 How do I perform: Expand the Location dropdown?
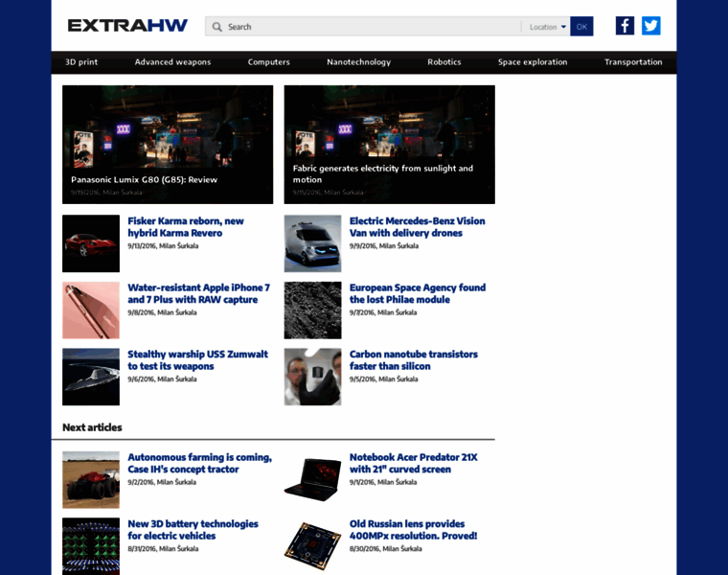click(547, 27)
